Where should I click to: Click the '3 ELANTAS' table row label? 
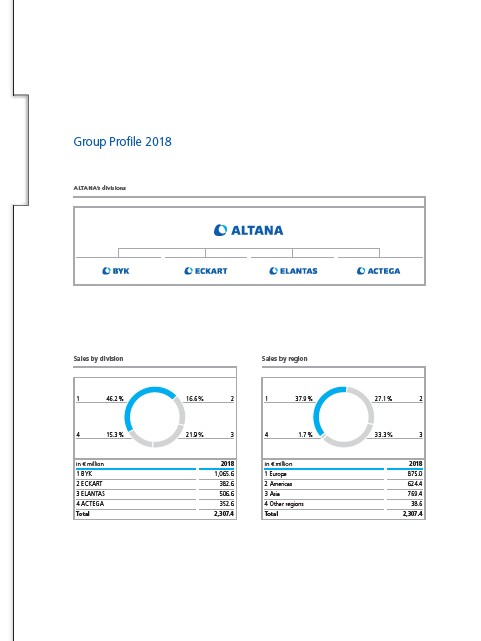[x=90, y=493]
